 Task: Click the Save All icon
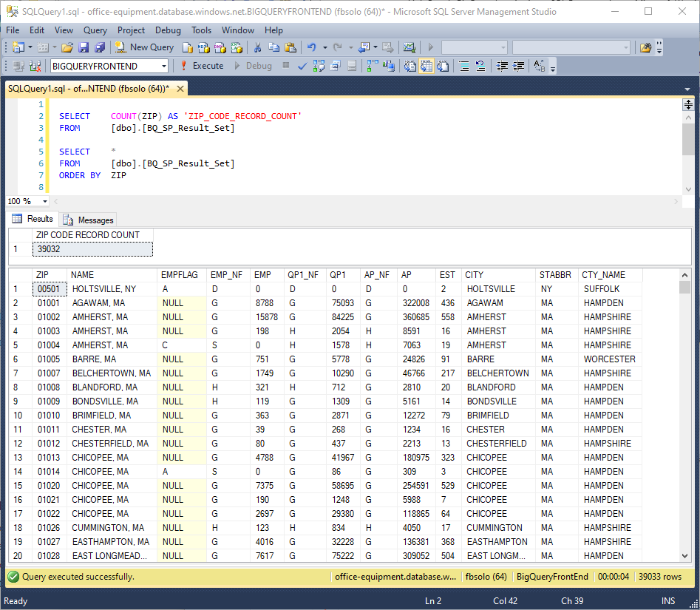(x=98, y=47)
